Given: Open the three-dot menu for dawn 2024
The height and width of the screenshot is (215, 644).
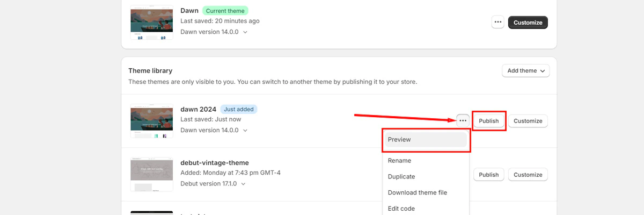Looking at the screenshot, I should pos(463,120).
